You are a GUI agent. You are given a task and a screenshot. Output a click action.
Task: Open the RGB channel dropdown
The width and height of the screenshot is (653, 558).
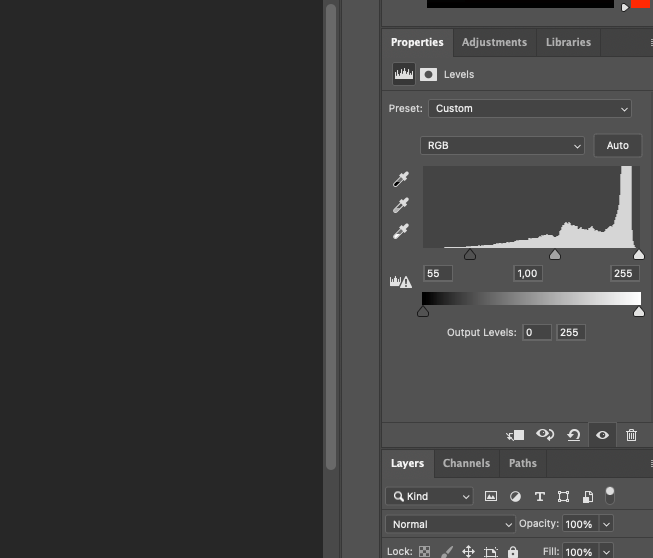(502, 146)
